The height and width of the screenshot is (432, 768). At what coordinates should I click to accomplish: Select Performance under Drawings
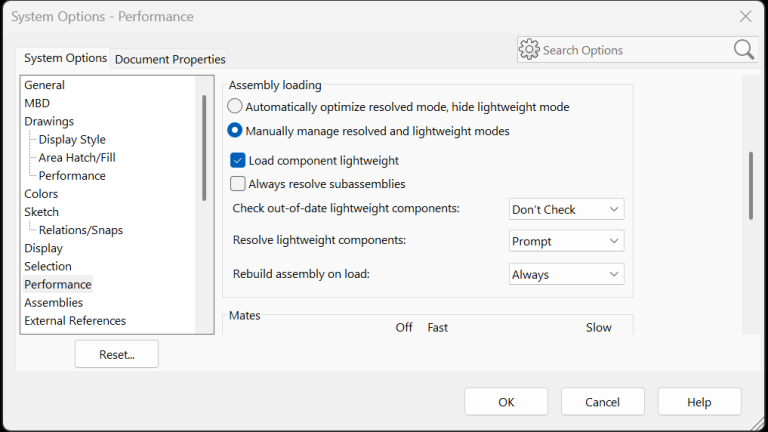tap(72, 175)
